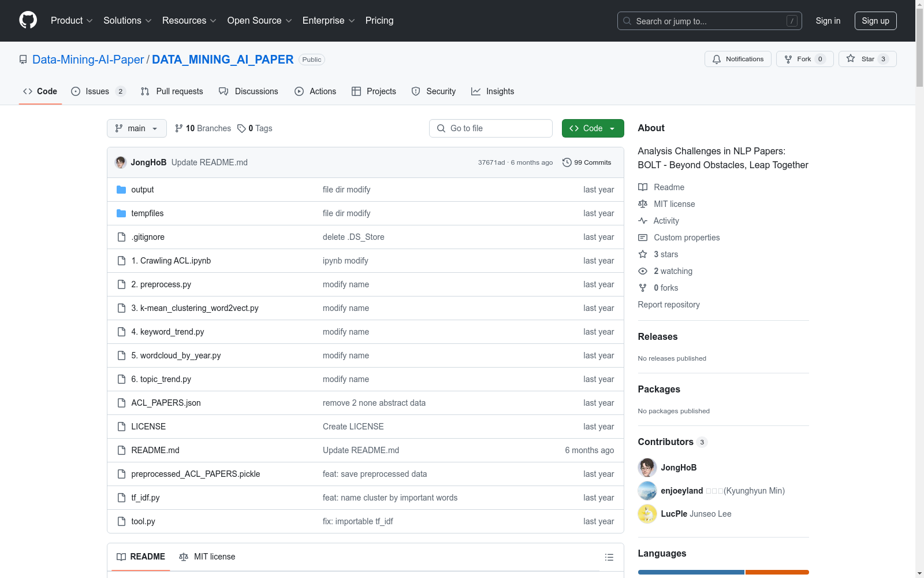Click Report repository link

point(669,305)
